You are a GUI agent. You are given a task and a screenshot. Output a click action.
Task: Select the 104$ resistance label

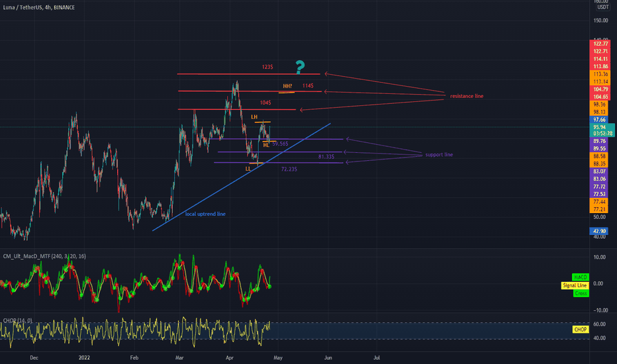265,103
